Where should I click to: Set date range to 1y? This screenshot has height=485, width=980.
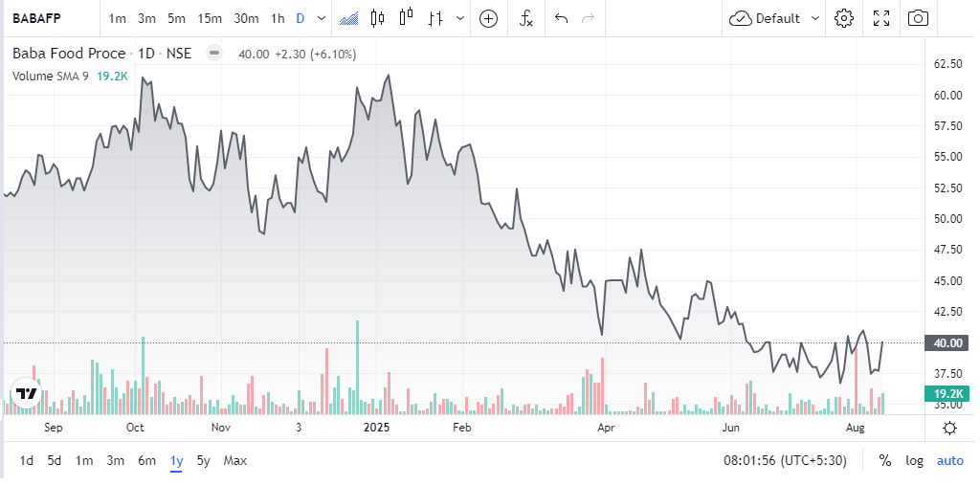click(x=176, y=461)
